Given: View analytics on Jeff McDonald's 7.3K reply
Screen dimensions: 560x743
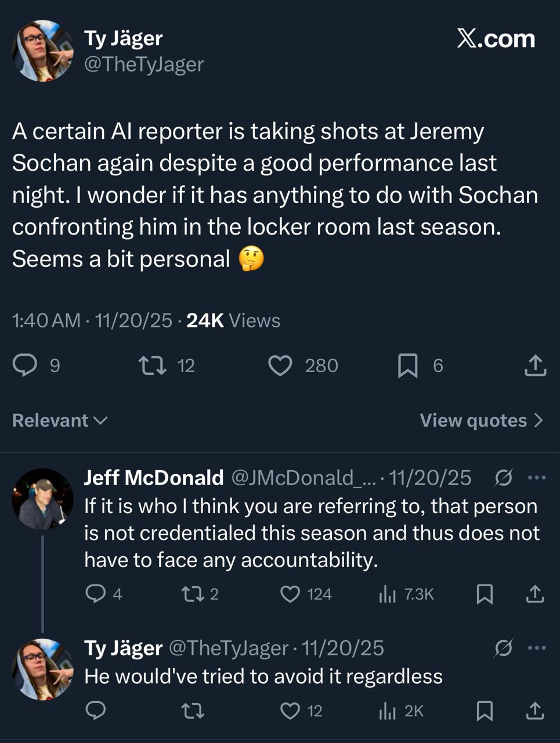Looking at the screenshot, I should pyautogui.click(x=387, y=594).
